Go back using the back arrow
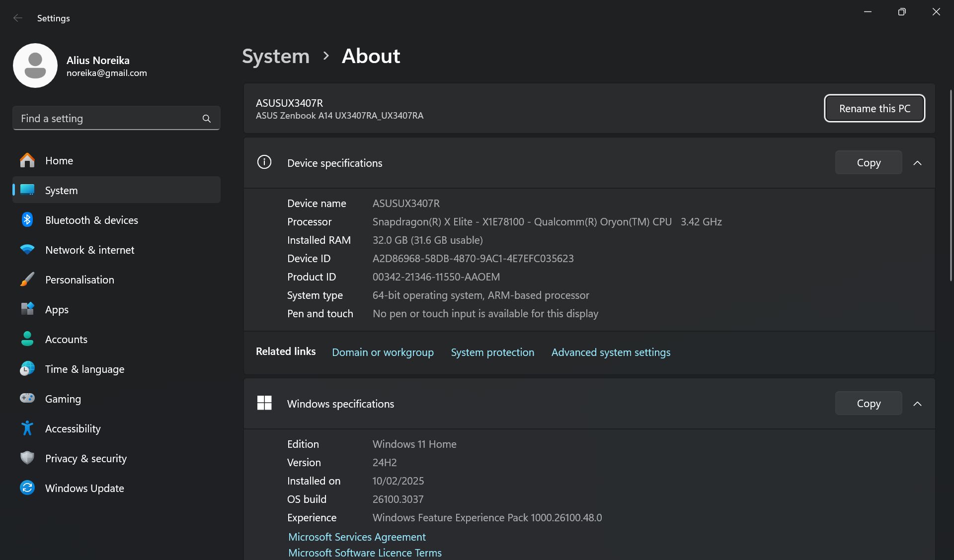The width and height of the screenshot is (954, 560). click(x=18, y=18)
